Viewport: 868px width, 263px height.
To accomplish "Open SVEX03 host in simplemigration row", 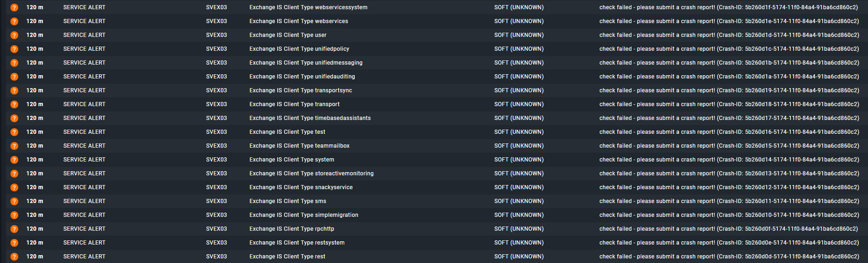I will tap(216, 215).
